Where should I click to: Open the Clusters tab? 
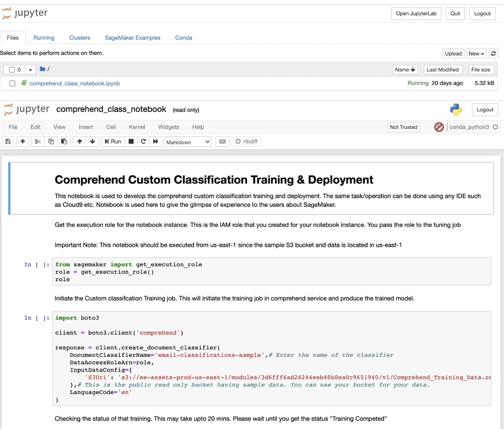79,38
